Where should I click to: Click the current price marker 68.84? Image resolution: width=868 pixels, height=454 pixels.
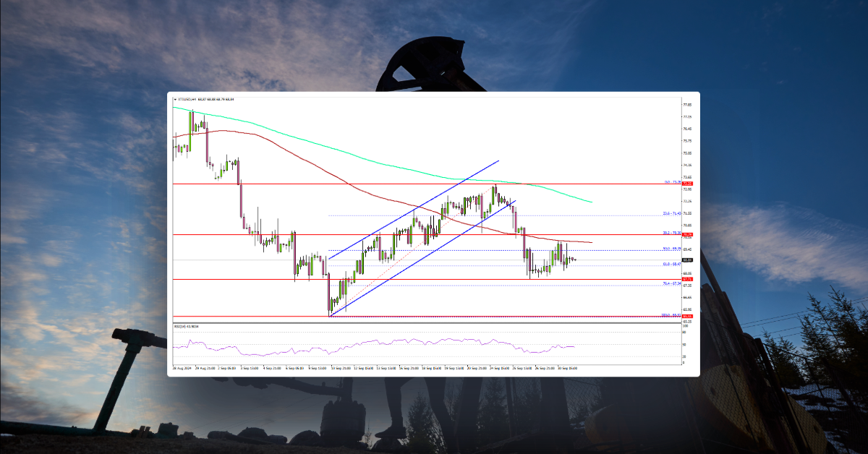point(688,260)
